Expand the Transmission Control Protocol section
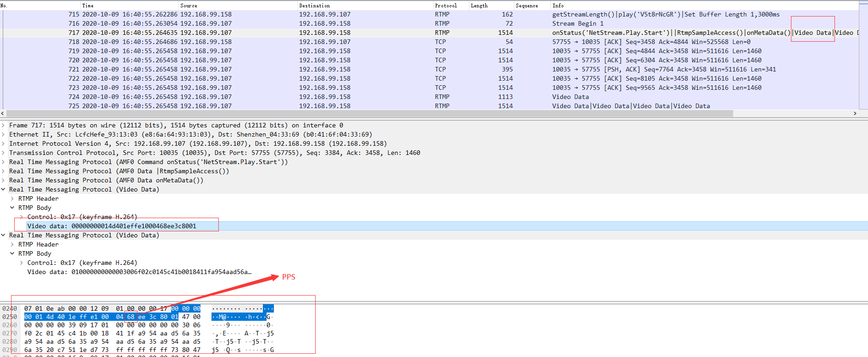868x357 pixels. click(x=4, y=153)
